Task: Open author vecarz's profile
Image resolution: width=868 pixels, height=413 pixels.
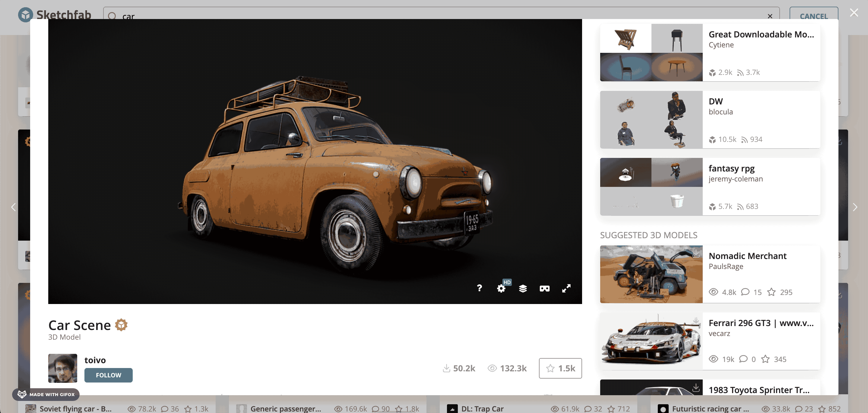Action: tap(719, 333)
